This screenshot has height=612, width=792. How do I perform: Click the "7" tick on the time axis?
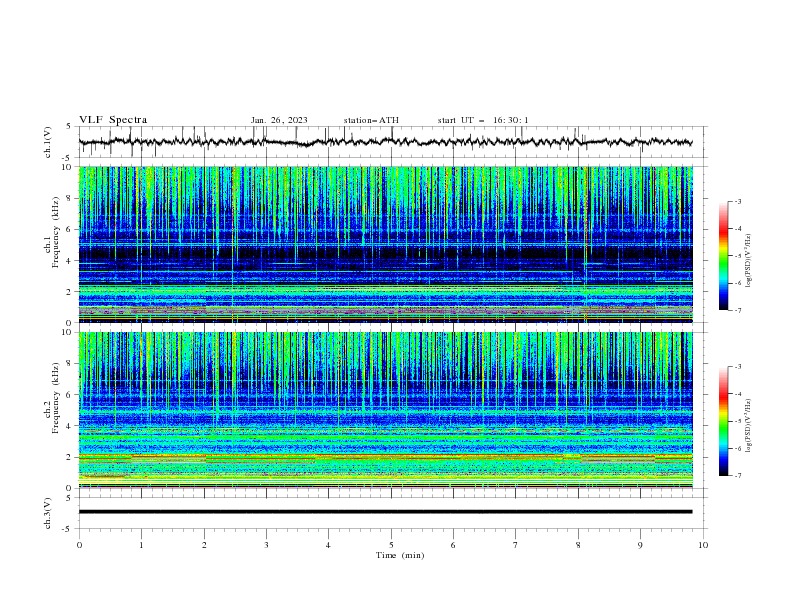click(516, 545)
